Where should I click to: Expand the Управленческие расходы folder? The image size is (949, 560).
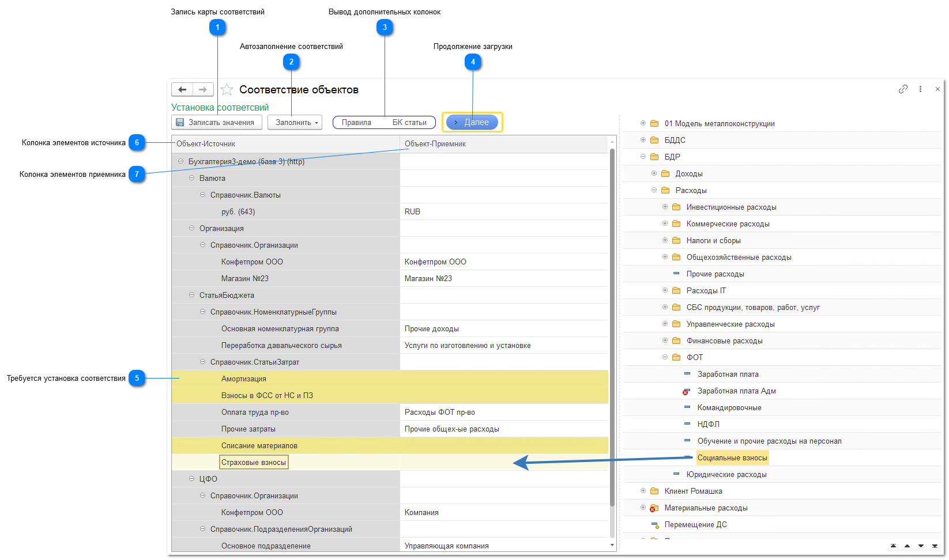(x=665, y=324)
